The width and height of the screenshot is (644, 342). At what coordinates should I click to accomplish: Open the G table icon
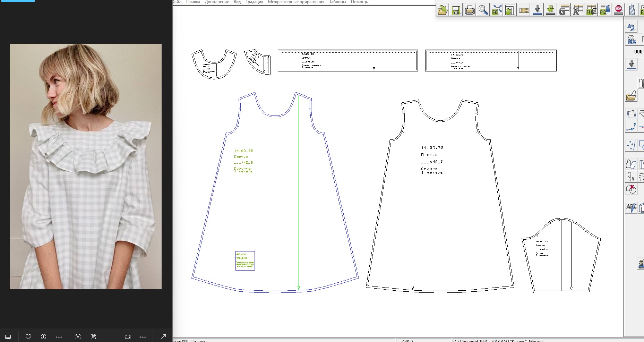click(x=564, y=10)
